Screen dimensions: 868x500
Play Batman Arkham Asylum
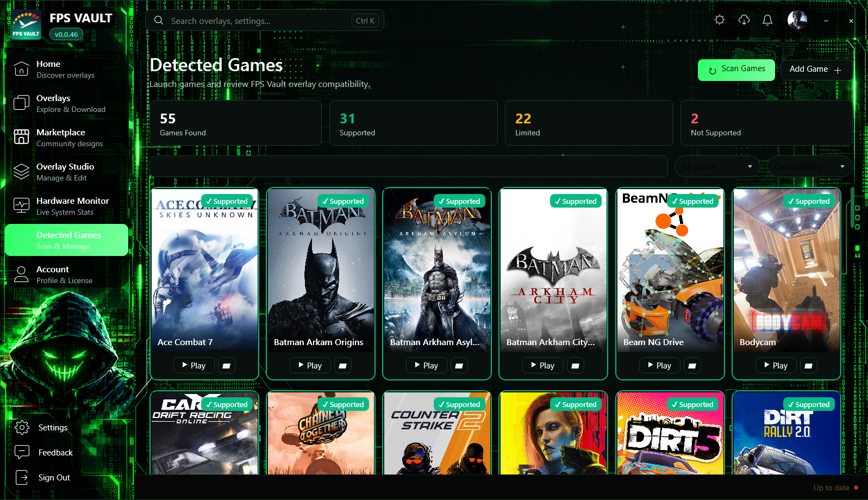tap(427, 366)
